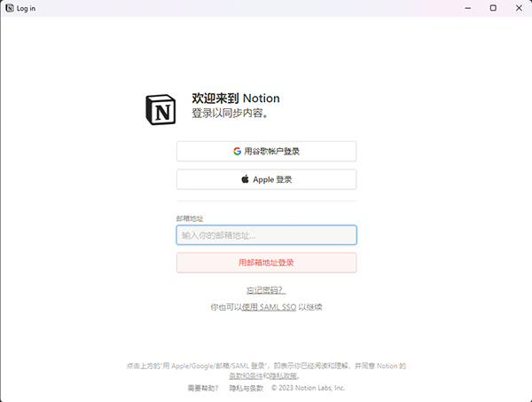
Task: Click 用邮箱地址登录 button
Action: click(266, 263)
